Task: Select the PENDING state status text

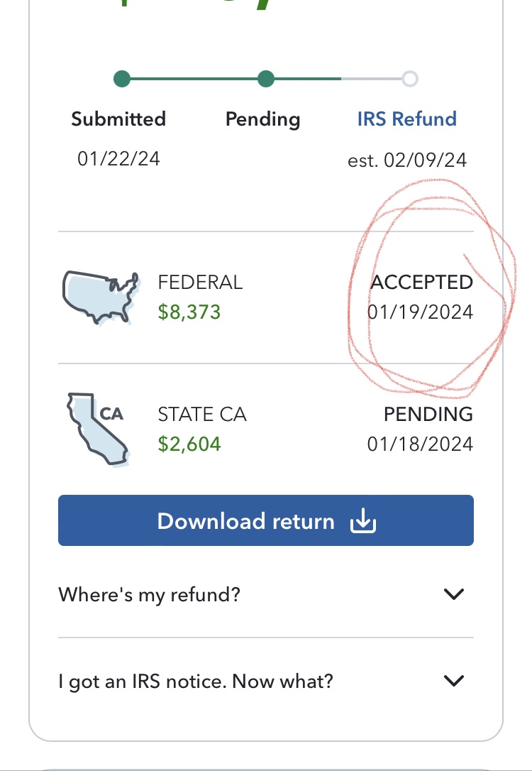Action: click(x=428, y=414)
